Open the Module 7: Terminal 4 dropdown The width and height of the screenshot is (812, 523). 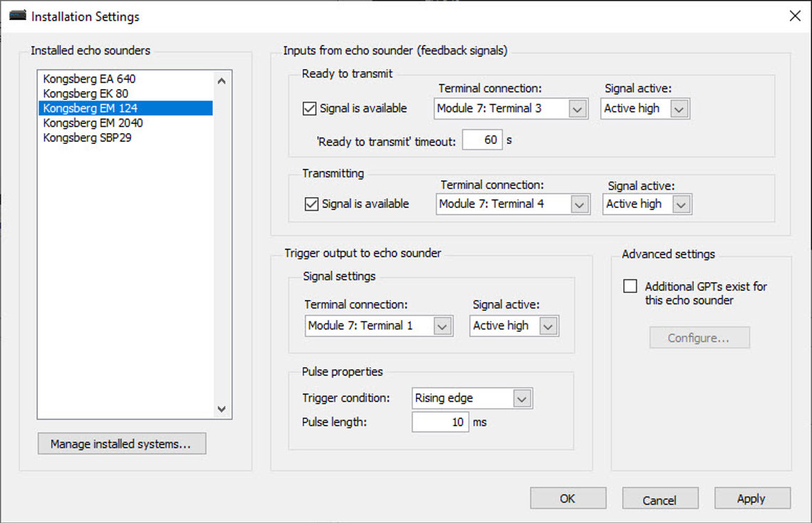click(513, 204)
